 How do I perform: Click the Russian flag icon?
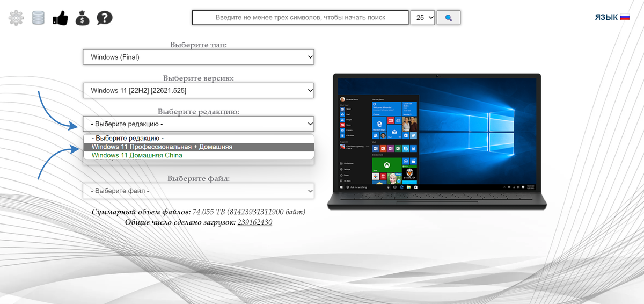[x=625, y=17]
